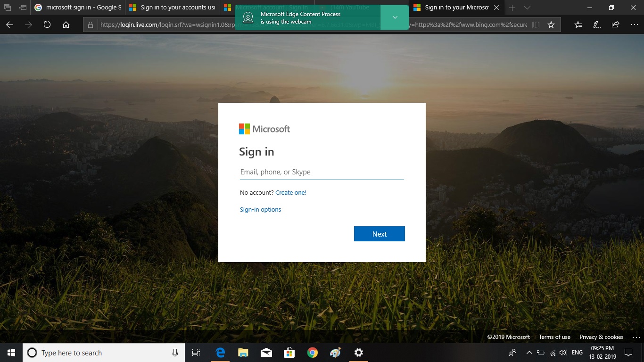Click the battery status icon
Image resolution: width=644 pixels, height=362 pixels.
tap(541, 353)
